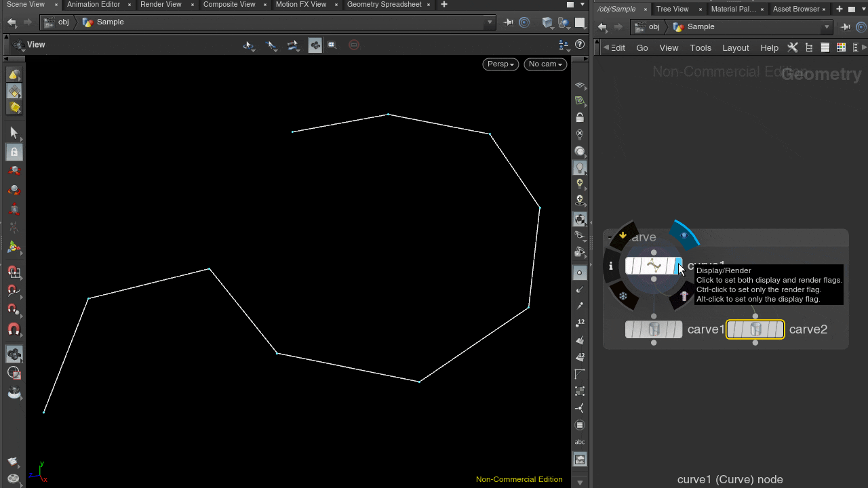
Task: Toggle the blue display flag on curve1 node
Action: [677, 266]
